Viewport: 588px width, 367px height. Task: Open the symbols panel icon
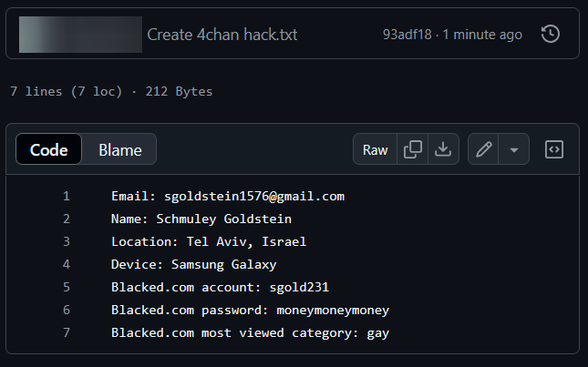point(554,149)
